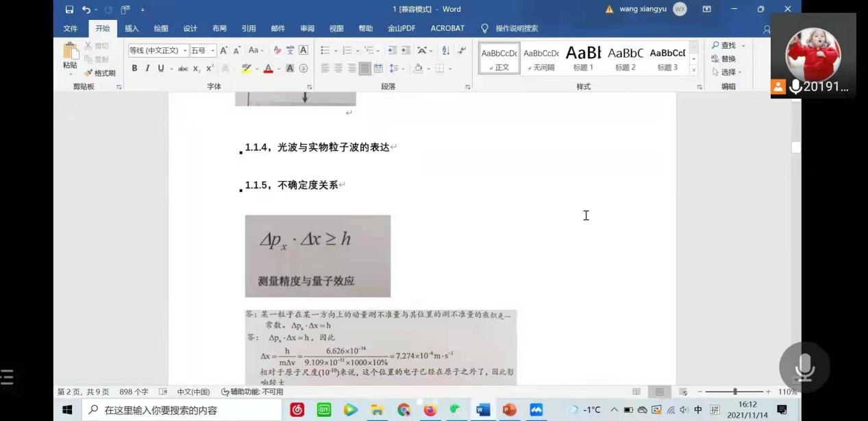Apply subscript (x₂) formatting
The height and width of the screenshot is (421, 868).
[x=197, y=69]
